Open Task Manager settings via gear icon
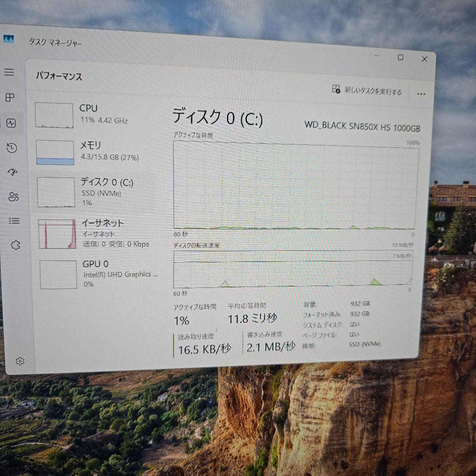 pyautogui.click(x=19, y=360)
